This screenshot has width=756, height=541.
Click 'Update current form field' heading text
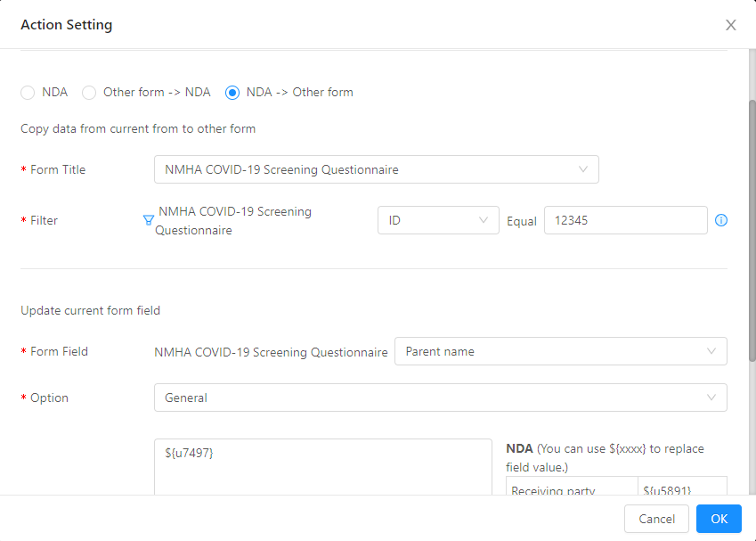click(x=90, y=310)
